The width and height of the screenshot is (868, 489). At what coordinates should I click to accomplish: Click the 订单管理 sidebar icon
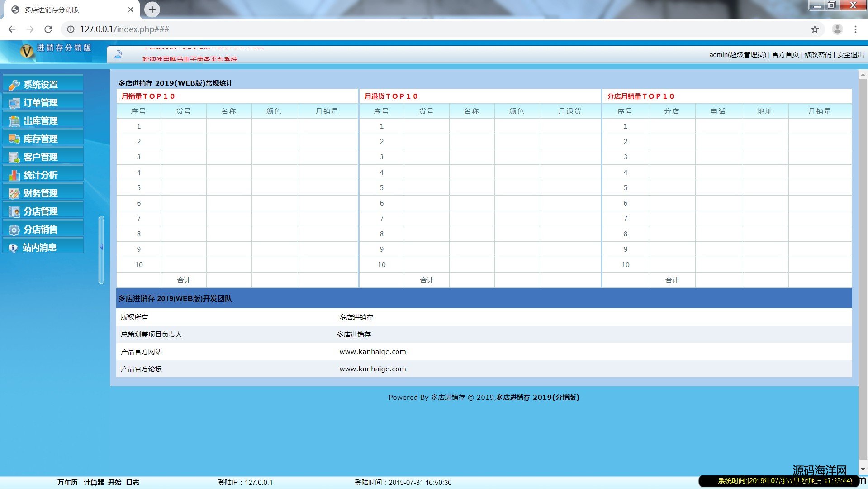coord(14,103)
